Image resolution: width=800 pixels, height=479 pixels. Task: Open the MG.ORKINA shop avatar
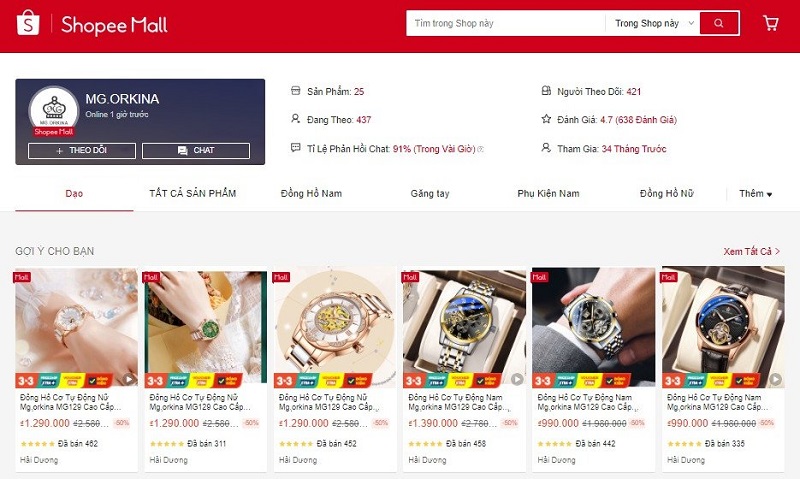(x=54, y=110)
